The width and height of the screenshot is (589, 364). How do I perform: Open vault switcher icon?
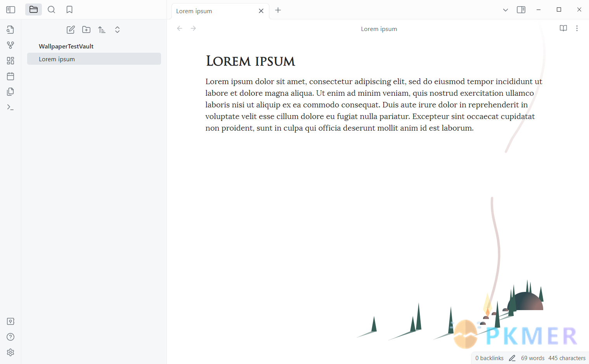tap(10, 321)
